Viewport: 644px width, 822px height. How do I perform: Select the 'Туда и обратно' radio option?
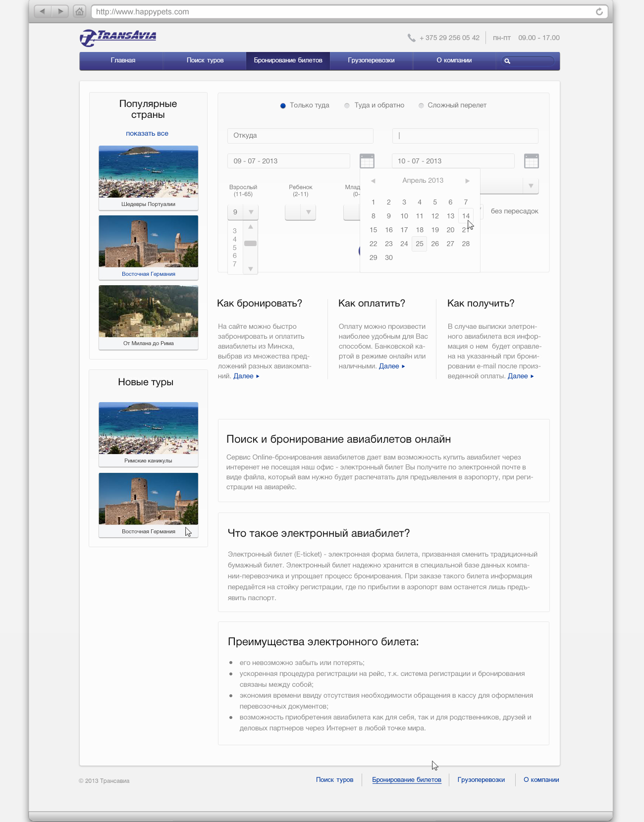pyautogui.click(x=347, y=105)
